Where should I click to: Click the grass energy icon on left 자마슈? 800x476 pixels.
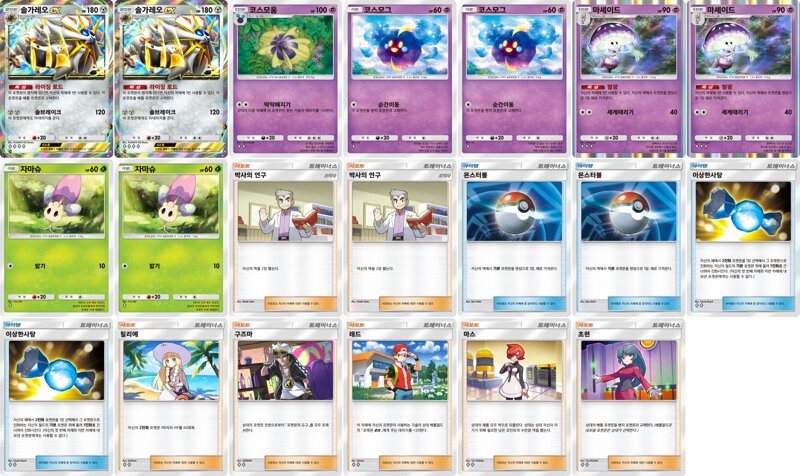(103, 169)
